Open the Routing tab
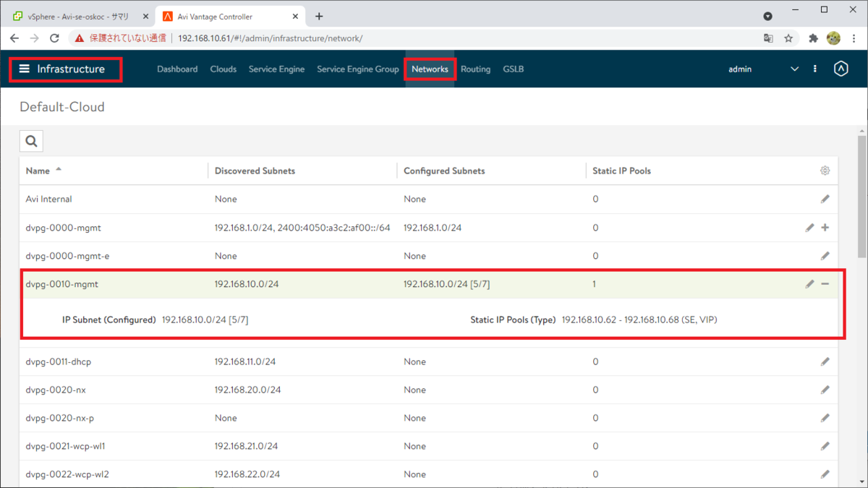868x488 pixels. click(x=475, y=69)
